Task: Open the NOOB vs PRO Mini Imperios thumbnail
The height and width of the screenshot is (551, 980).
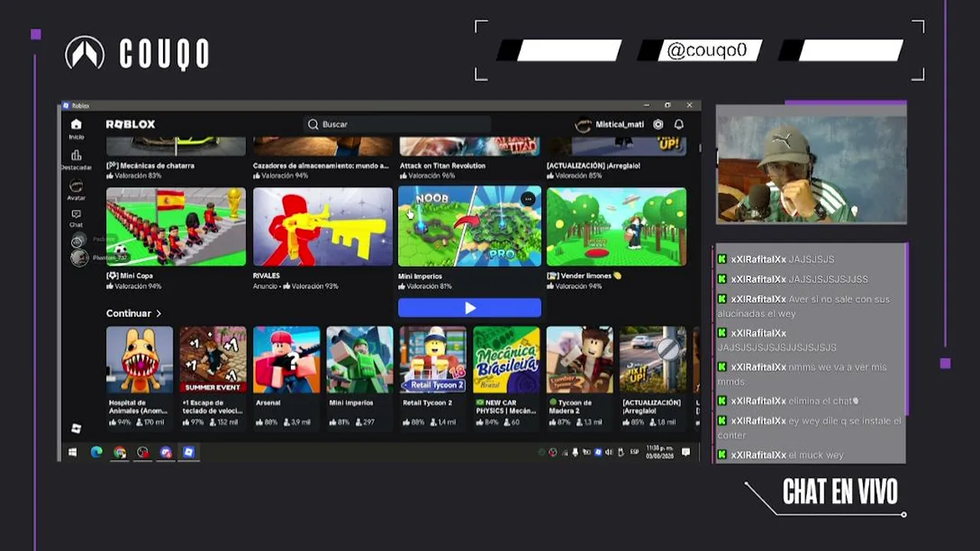Action: pos(469,227)
